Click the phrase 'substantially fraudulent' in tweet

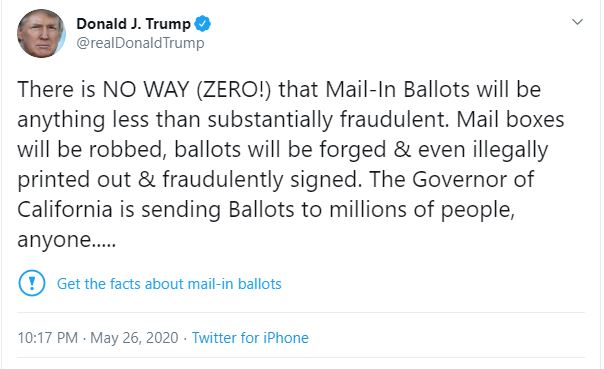tap(329, 119)
